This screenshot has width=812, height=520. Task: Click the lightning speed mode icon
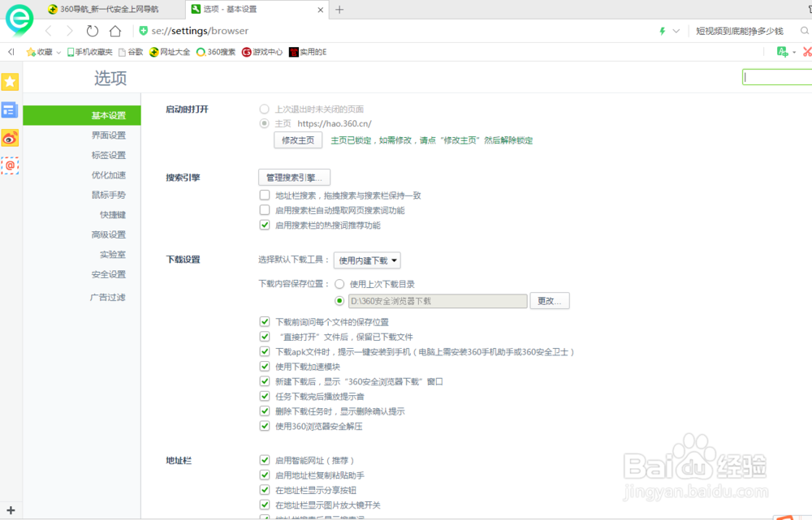663,31
